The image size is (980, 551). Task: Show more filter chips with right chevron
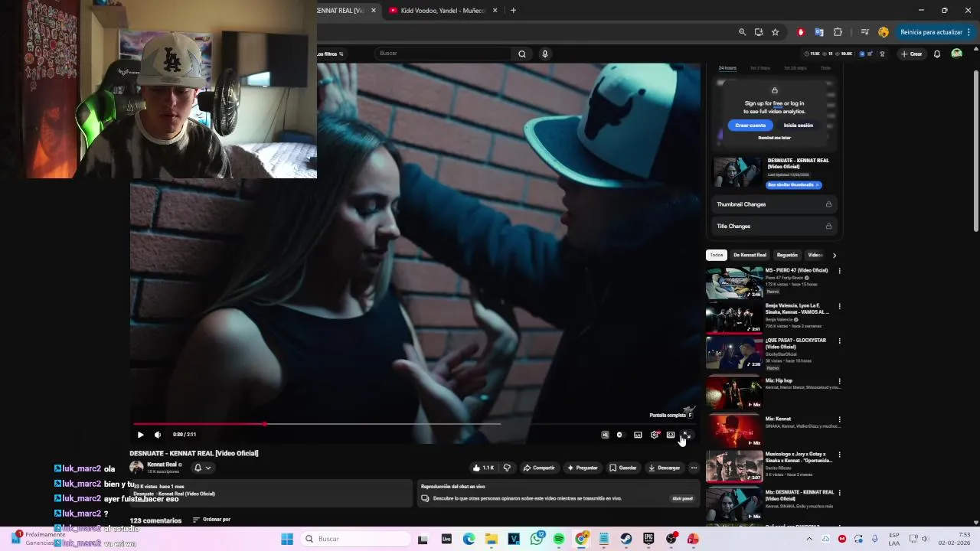[834, 255]
